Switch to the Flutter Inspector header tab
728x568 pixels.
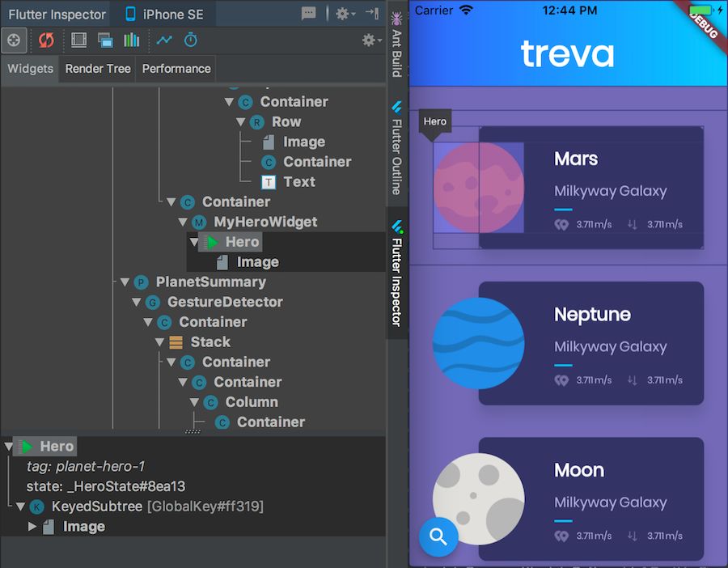(57, 15)
